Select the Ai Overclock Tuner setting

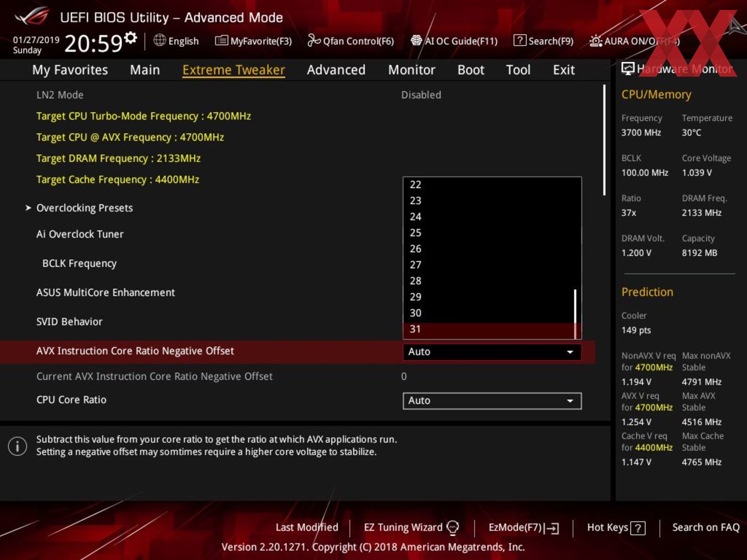[x=80, y=234]
